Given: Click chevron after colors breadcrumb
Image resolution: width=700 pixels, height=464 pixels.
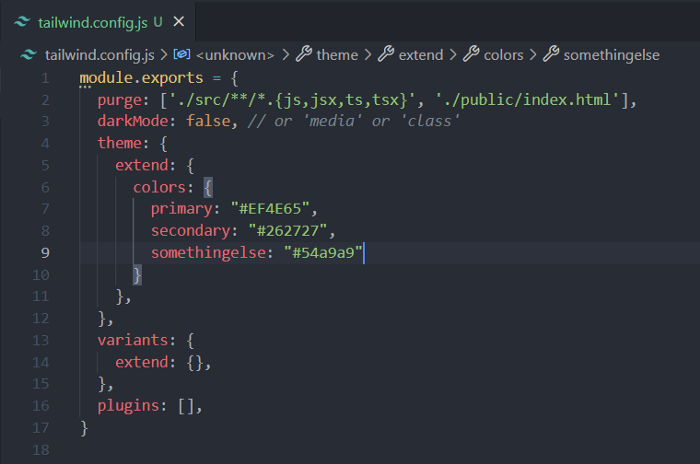Looking at the screenshot, I should coord(533,55).
